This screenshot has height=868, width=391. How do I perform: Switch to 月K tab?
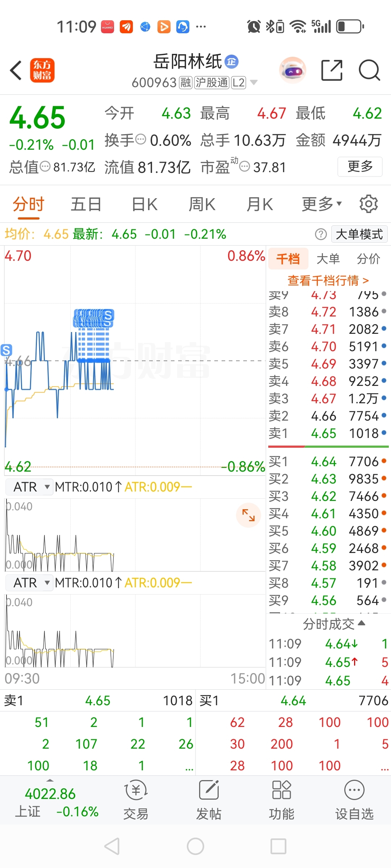tap(260, 204)
